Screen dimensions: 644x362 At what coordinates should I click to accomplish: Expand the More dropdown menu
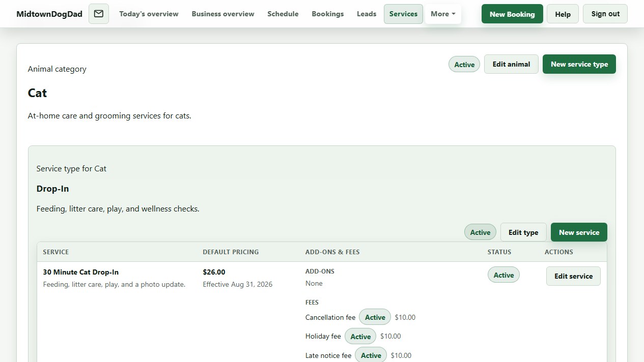click(x=443, y=14)
